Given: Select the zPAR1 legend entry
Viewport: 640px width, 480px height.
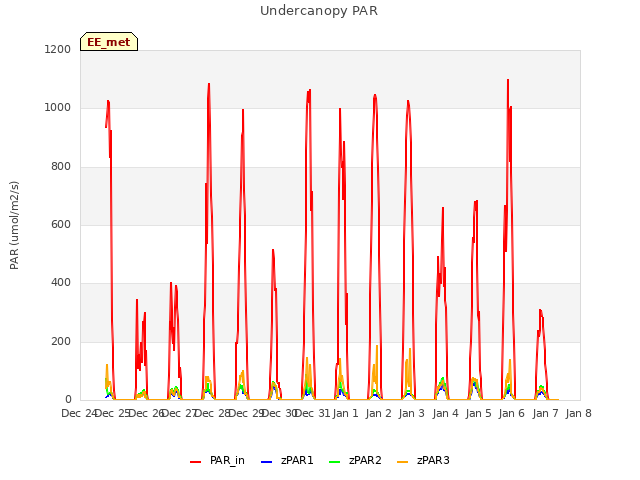Looking at the screenshot, I should (x=287, y=461).
